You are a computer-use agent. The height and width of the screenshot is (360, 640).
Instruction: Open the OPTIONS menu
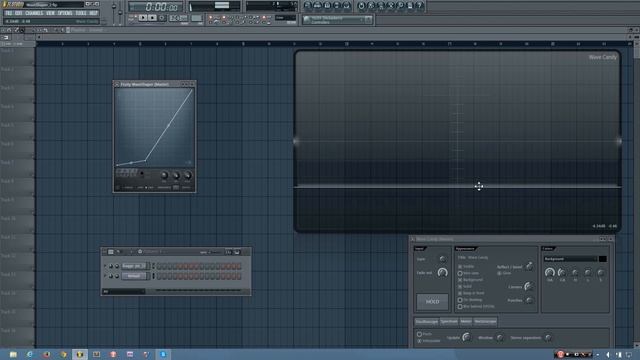pos(65,13)
